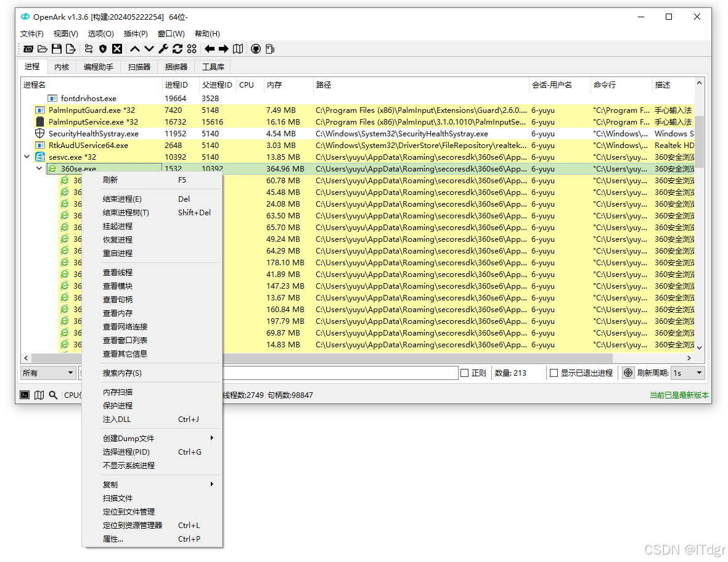This screenshot has height=562, width=728.
Task: Click the route path toolbar icon
Action: coord(89,49)
